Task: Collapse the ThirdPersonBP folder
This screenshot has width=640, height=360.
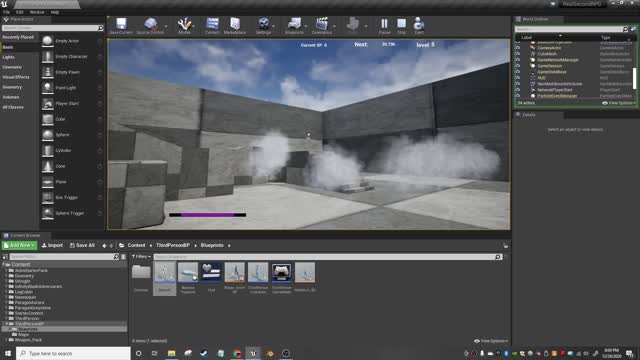Action: point(7,324)
